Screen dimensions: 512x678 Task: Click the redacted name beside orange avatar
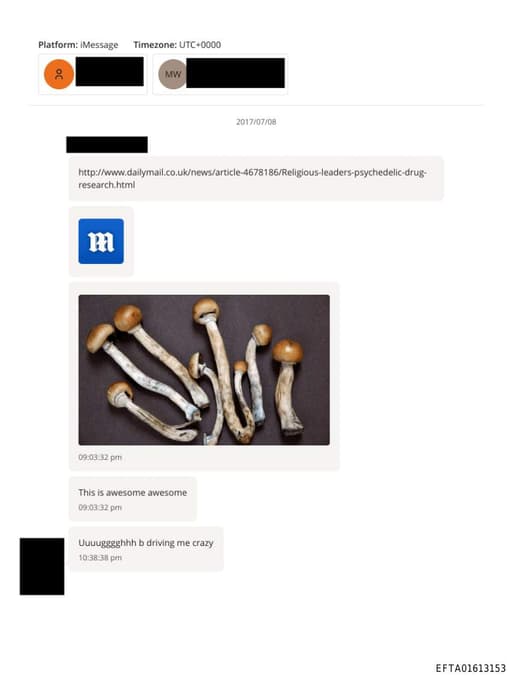click(x=110, y=71)
